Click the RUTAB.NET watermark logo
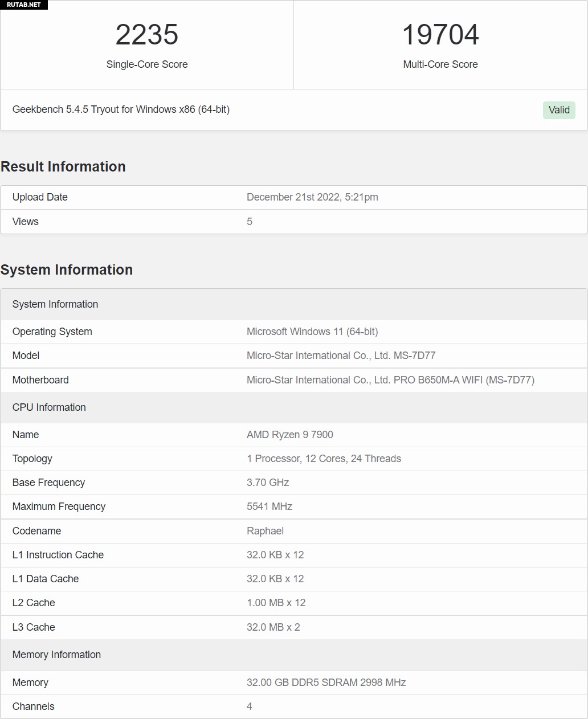The height and width of the screenshot is (719, 588). (23, 5)
